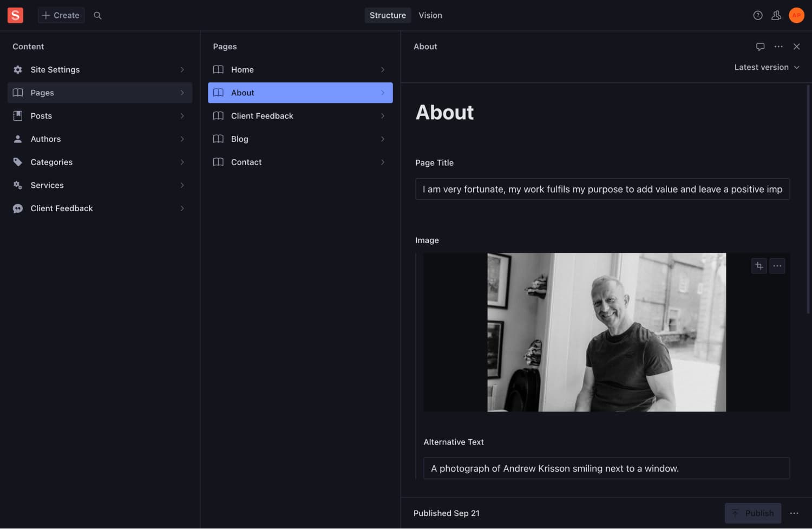Switch to the Vision tab
The image size is (812, 529).
(x=430, y=15)
